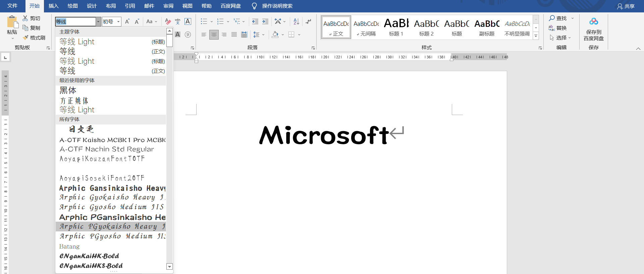Screen dimensions: 644x274
Task: Switch to the 布局 (Layout) tab
Action: pyautogui.click(x=111, y=6)
